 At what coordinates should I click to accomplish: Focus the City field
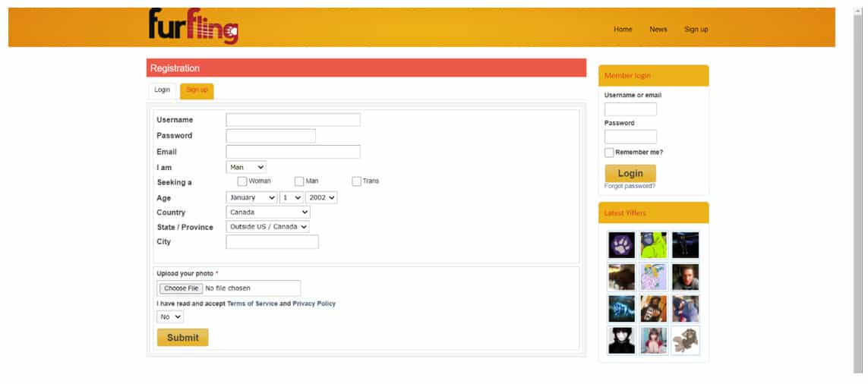273,242
